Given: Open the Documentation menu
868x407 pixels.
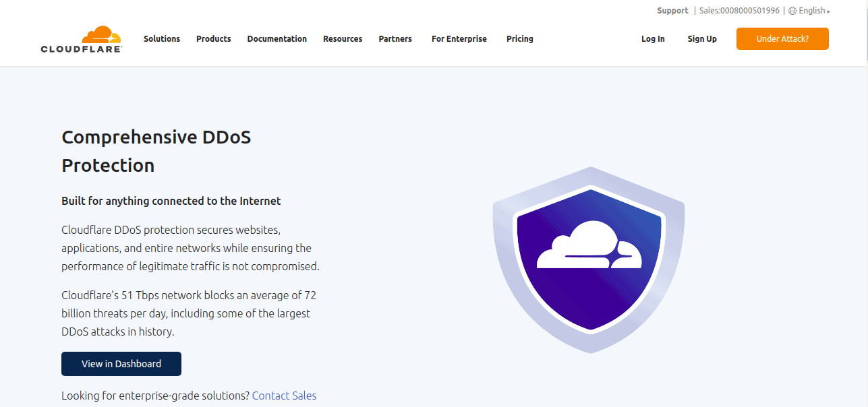Looking at the screenshot, I should click(x=277, y=39).
